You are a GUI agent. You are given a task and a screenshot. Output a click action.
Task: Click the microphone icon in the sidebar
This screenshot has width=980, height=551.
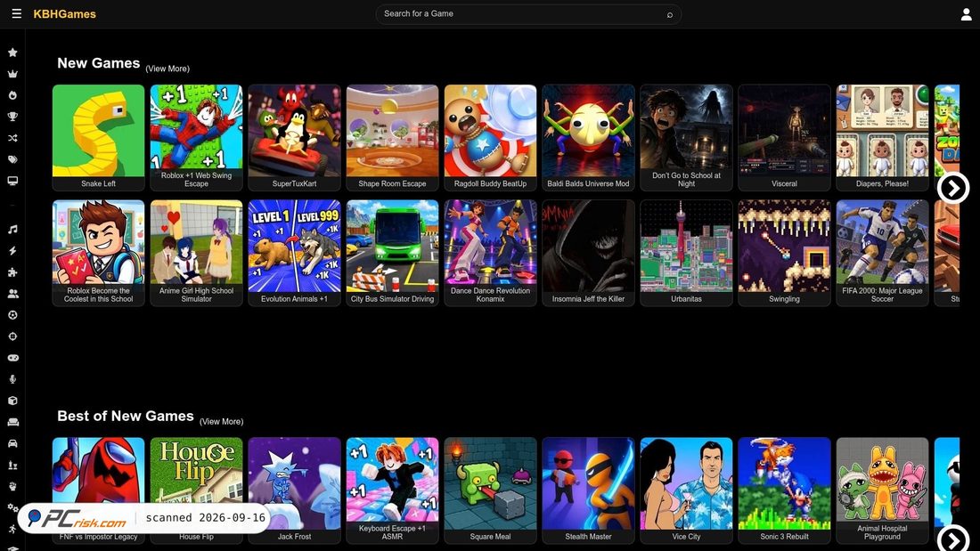[x=12, y=379]
